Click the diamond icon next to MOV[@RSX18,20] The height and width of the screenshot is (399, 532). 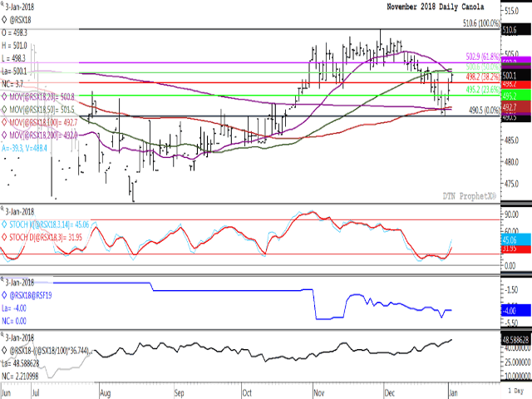(x=4, y=96)
